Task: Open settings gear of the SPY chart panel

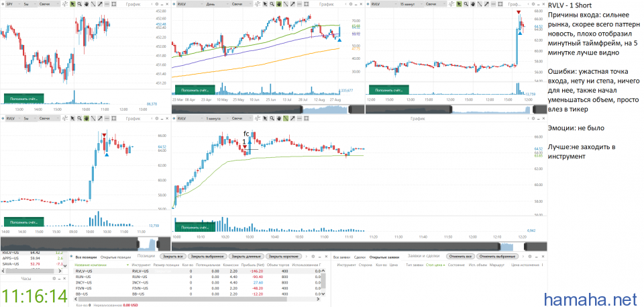Action: pos(156,4)
